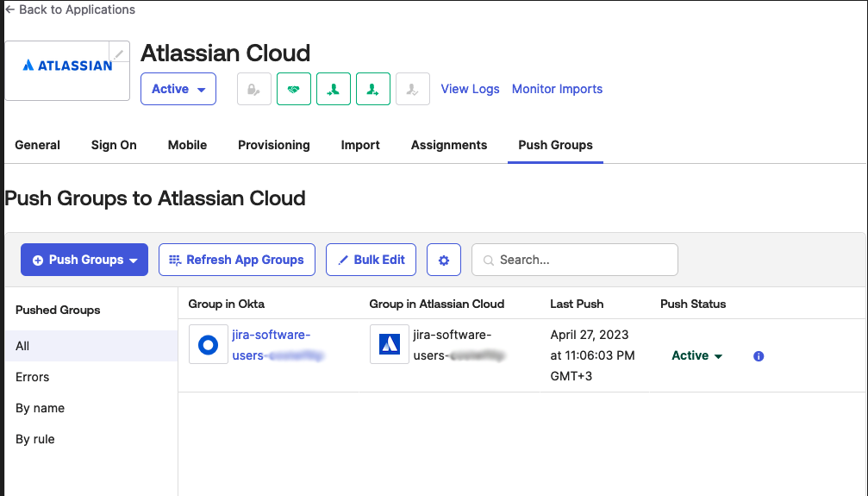
Task: Click the greyed-out user checkmark icon
Action: tap(413, 89)
